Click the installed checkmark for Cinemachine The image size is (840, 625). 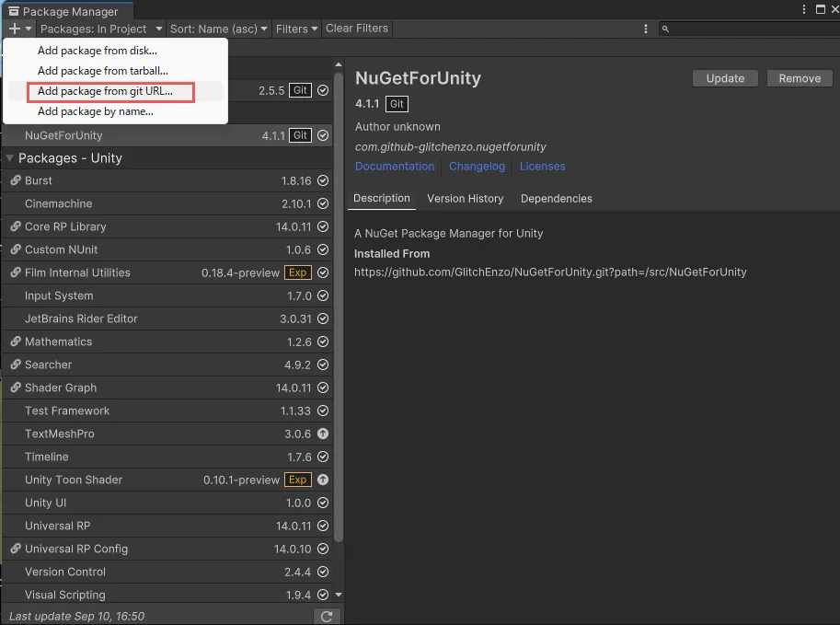323,203
